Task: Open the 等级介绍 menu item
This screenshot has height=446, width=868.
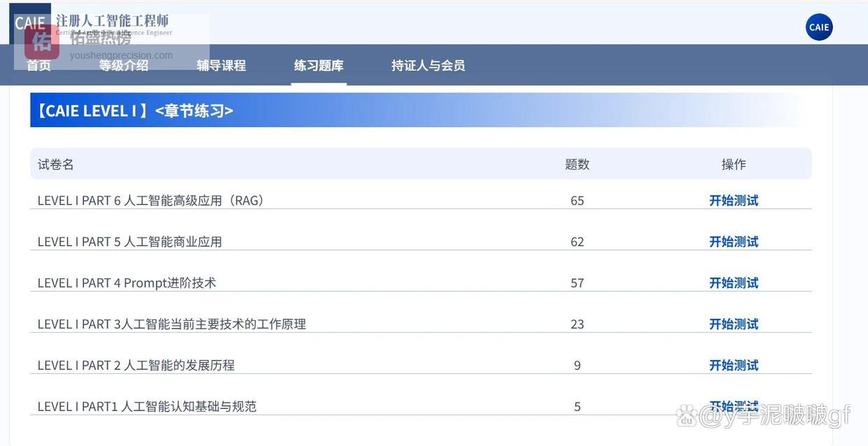Action: [x=124, y=66]
